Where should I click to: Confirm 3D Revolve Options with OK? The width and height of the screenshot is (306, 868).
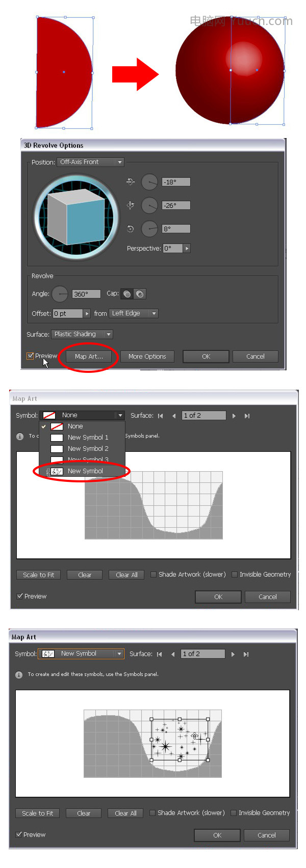coord(206,357)
